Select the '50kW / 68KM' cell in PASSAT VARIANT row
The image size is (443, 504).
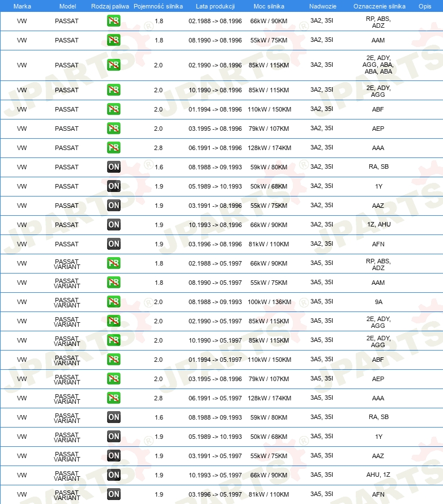[x=269, y=437]
